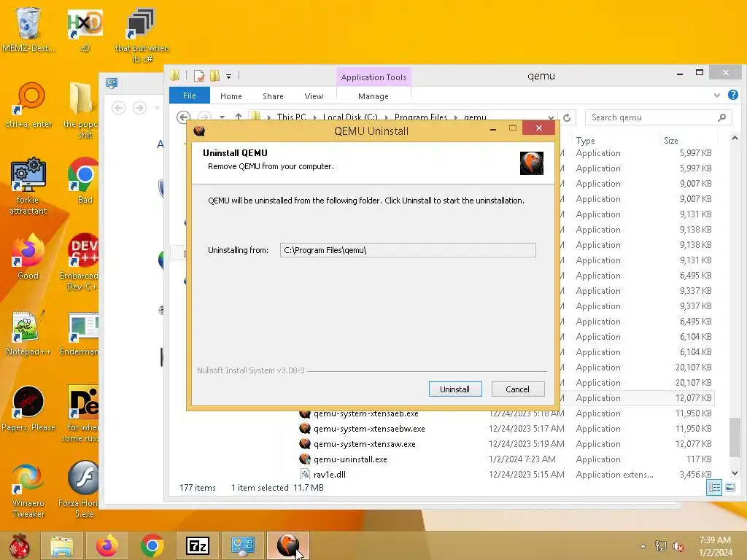Select the 'that but when its c#' desktop icon
This screenshot has width=747, height=560.
pyautogui.click(x=142, y=36)
